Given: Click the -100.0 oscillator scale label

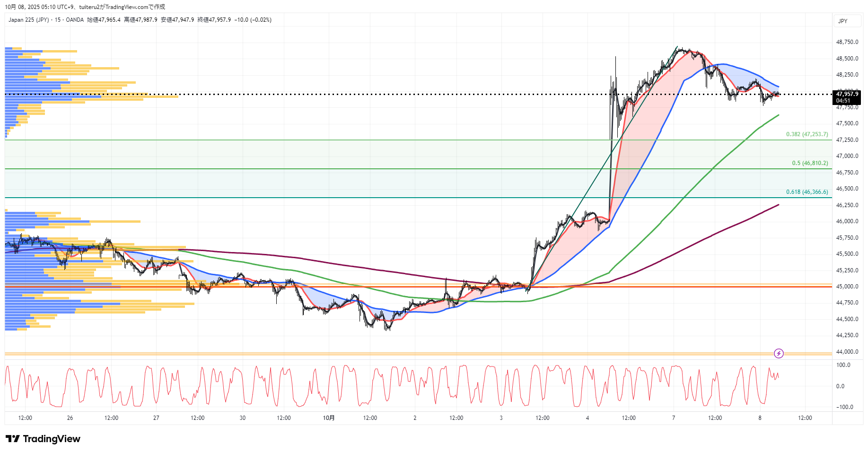Looking at the screenshot, I should tap(844, 407).
